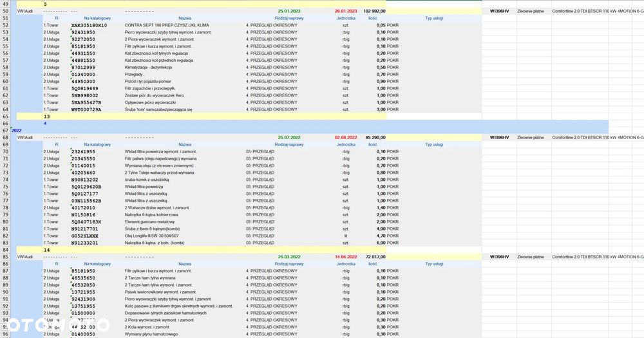Click the cell Wymiana oleju (z okresem zmiennym)
The height and width of the screenshot is (338, 644).
[159, 165]
